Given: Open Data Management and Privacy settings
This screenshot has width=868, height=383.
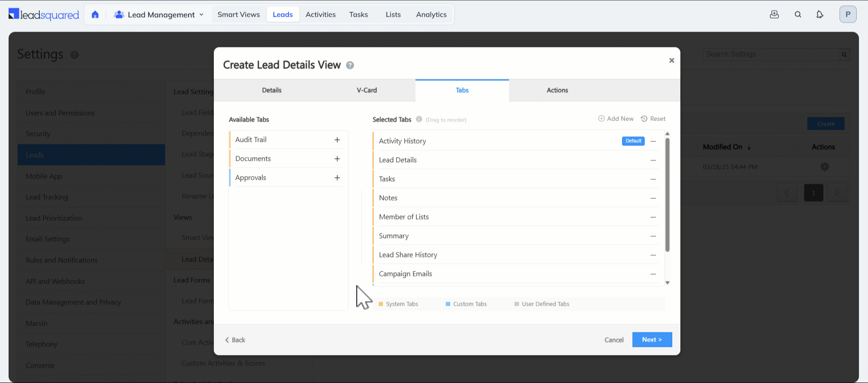Looking at the screenshot, I should coord(91,302).
